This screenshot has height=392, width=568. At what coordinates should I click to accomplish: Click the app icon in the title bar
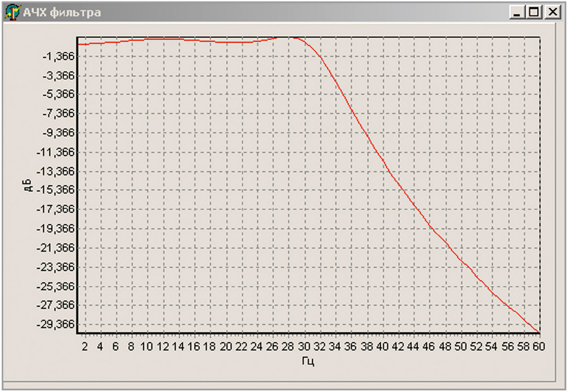(12, 12)
